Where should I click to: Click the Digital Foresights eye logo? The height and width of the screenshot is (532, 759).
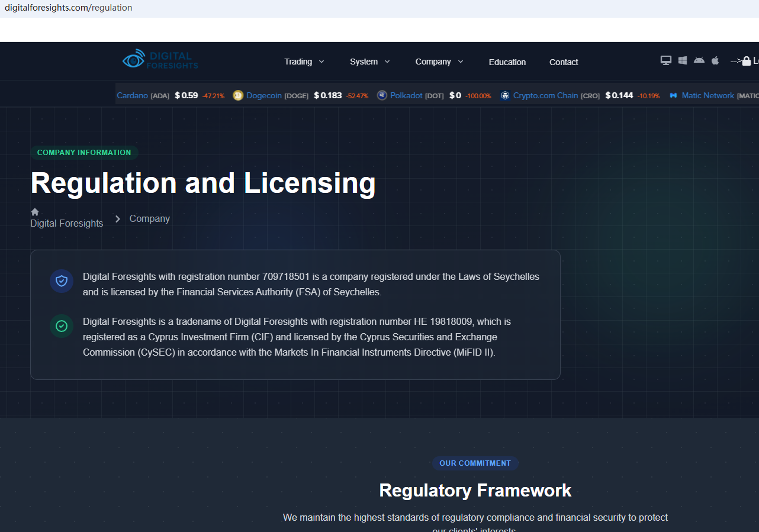point(134,59)
